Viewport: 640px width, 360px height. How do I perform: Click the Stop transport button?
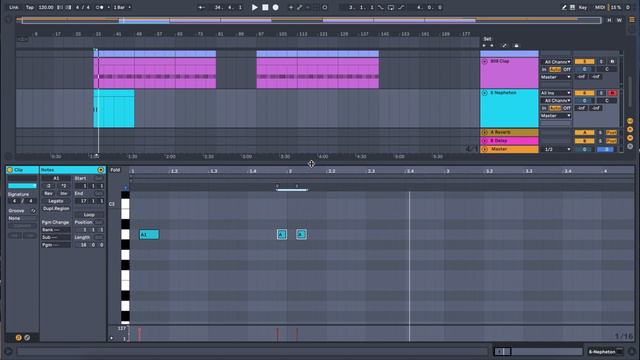265,7
